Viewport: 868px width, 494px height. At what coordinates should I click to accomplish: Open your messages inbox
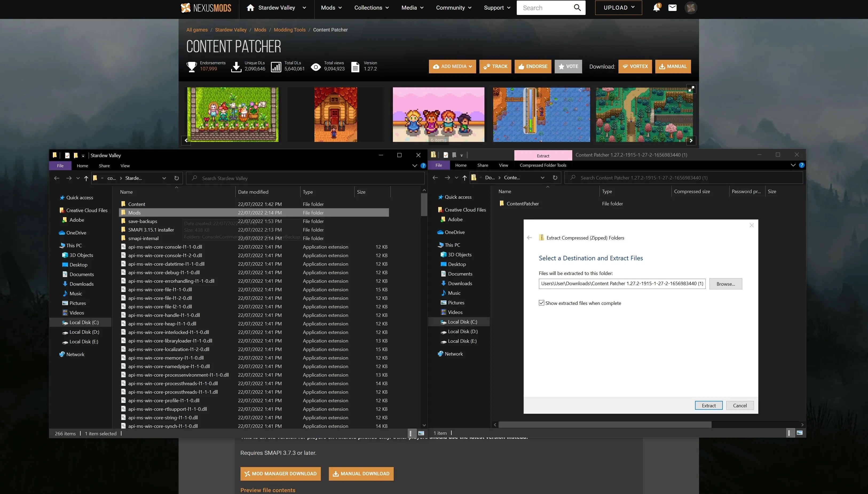[672, 7]
